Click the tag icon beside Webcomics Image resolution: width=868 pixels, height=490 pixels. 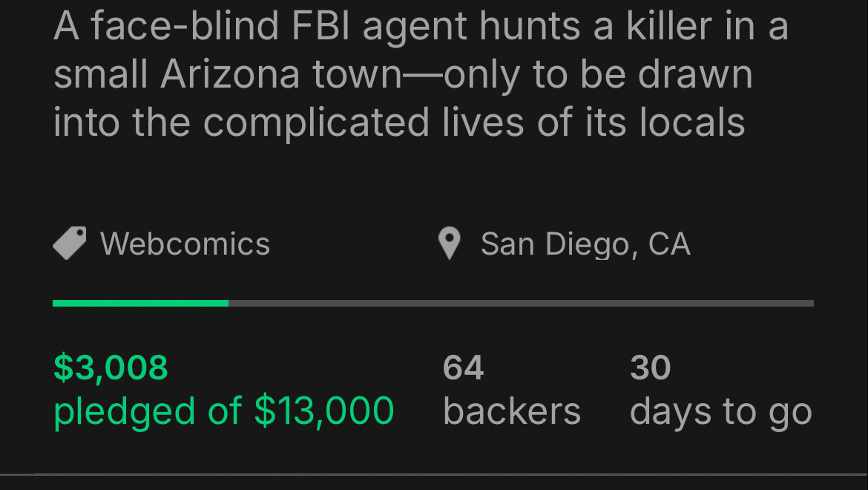tap(70, 244)
